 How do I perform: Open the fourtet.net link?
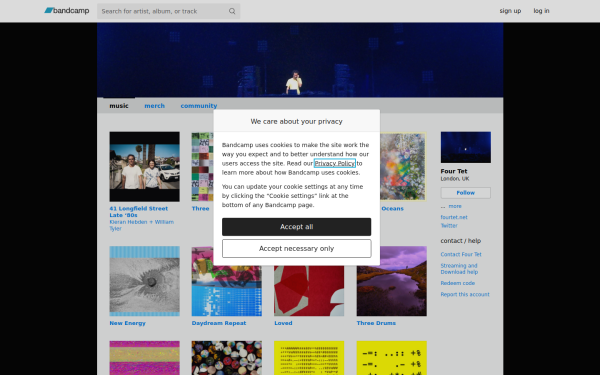click(454, 217)
